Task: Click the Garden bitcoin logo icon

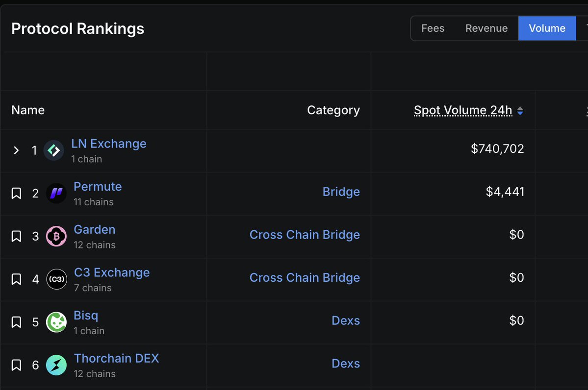Action: tap(56, 236)
